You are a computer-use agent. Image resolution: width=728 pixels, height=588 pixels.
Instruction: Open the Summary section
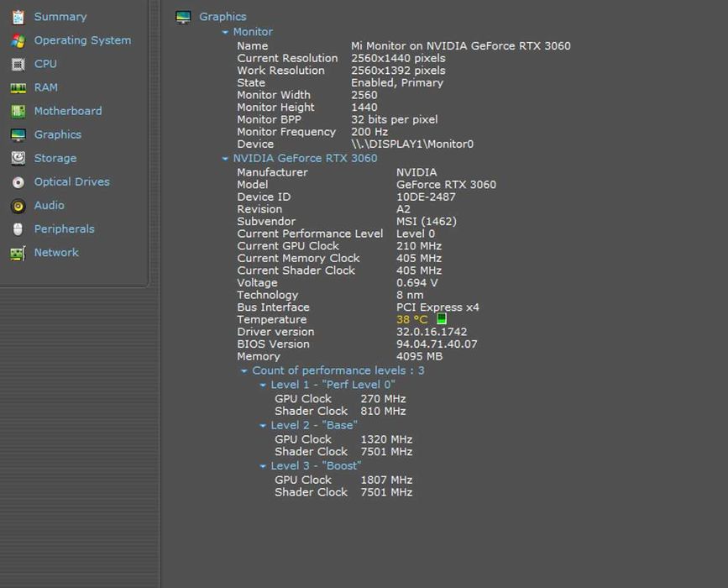coord(60,17)
